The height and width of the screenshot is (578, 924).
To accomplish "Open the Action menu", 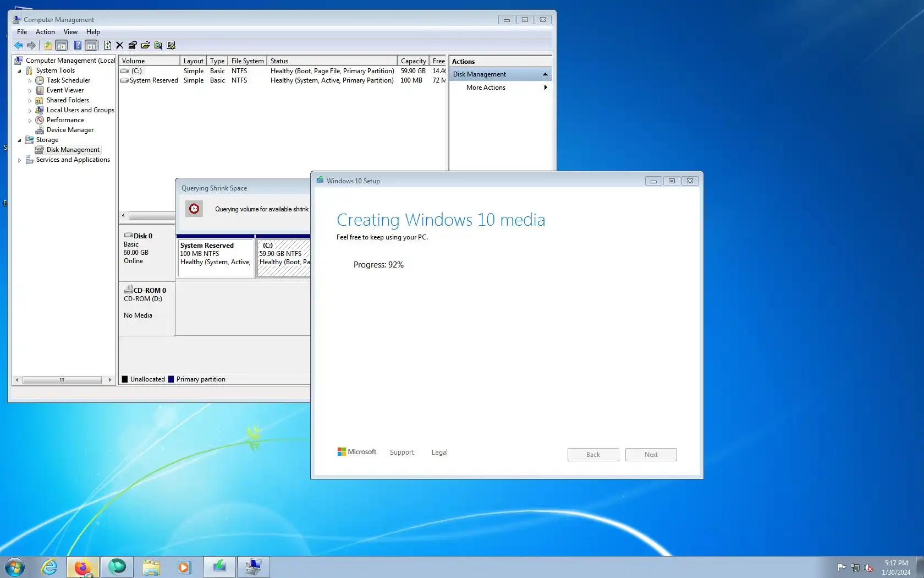I will pyautogui.click(x=45, y=32).
